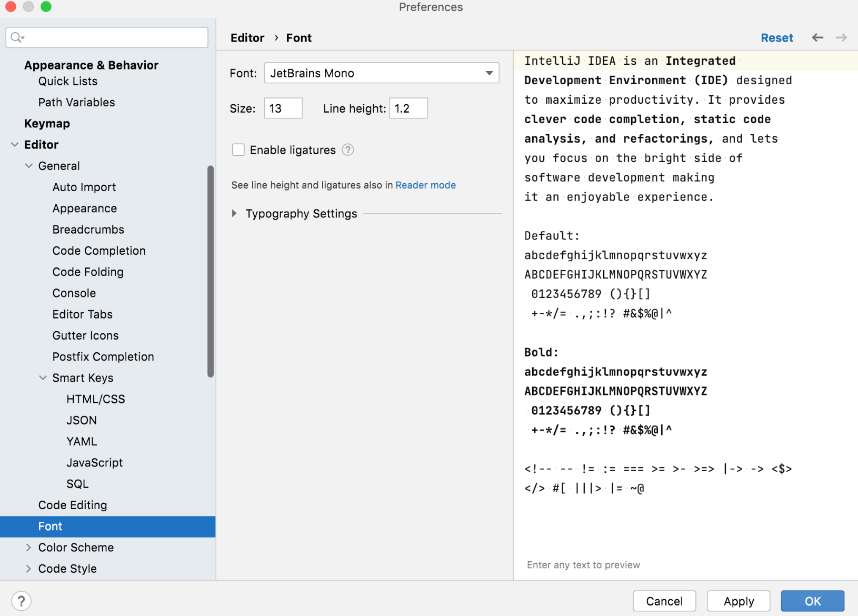Open the search filter magnifier menu
The width and height of the screenshot is (858, 616).
click(17, 37)
